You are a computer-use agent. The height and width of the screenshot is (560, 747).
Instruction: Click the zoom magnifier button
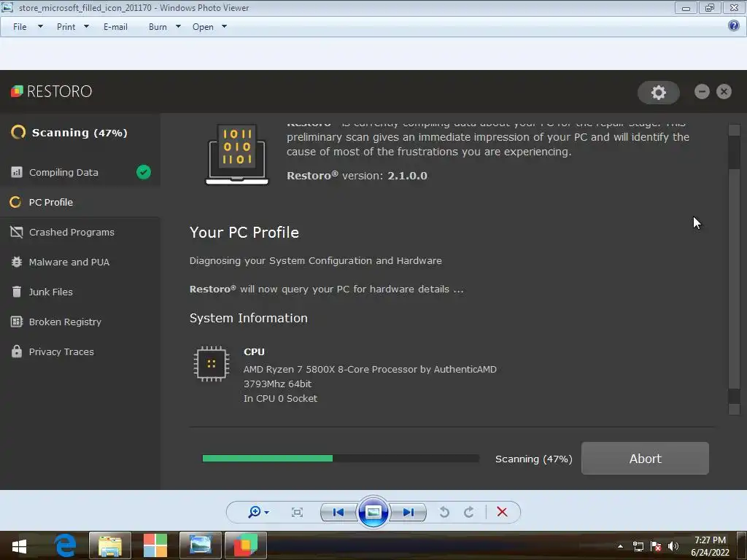point(255,512)
